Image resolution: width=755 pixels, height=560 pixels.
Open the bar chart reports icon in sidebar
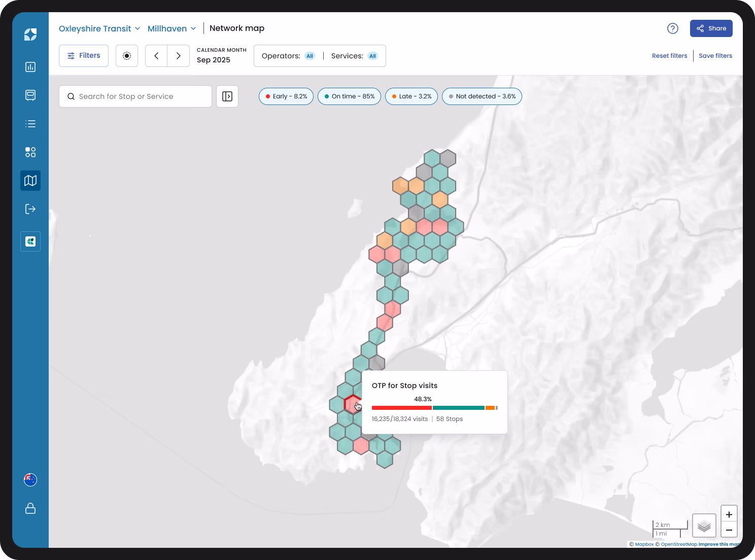coord(30,67)
